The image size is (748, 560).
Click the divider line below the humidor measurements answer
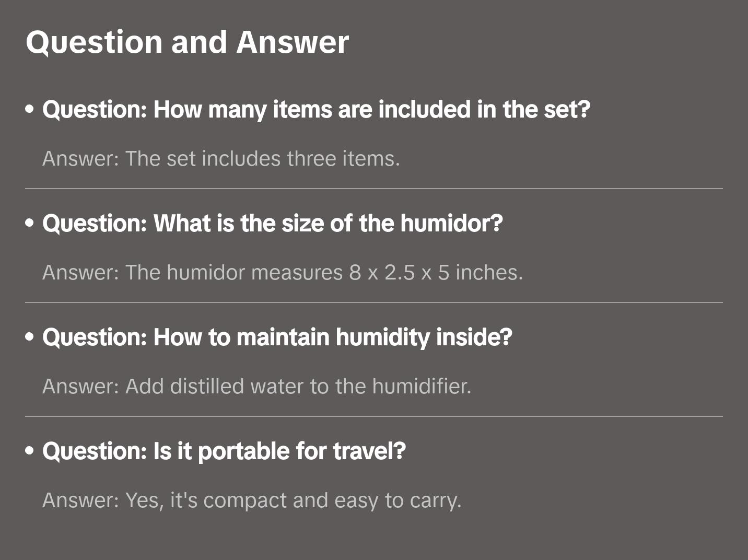coord(373,302)
